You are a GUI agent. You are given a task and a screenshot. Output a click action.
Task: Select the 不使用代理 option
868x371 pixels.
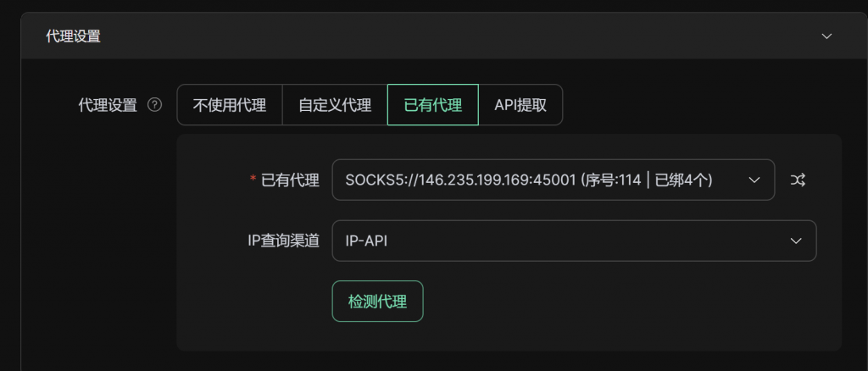[229, 105]
